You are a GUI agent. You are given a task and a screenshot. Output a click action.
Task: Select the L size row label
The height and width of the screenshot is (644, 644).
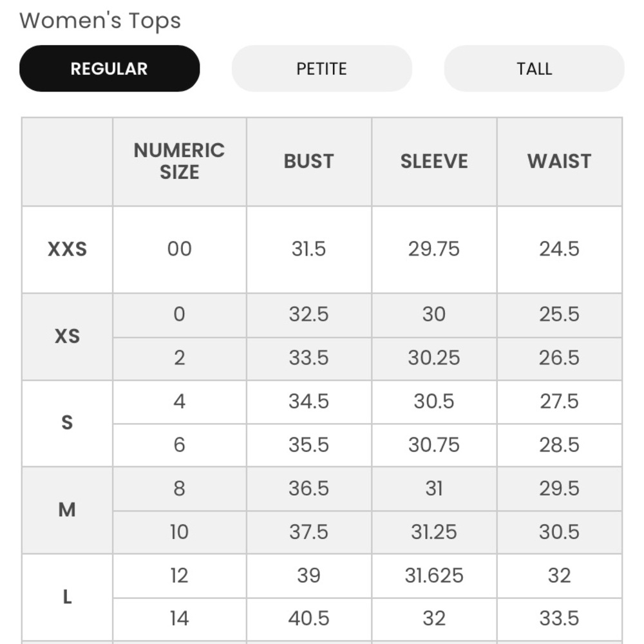point(68,597)
